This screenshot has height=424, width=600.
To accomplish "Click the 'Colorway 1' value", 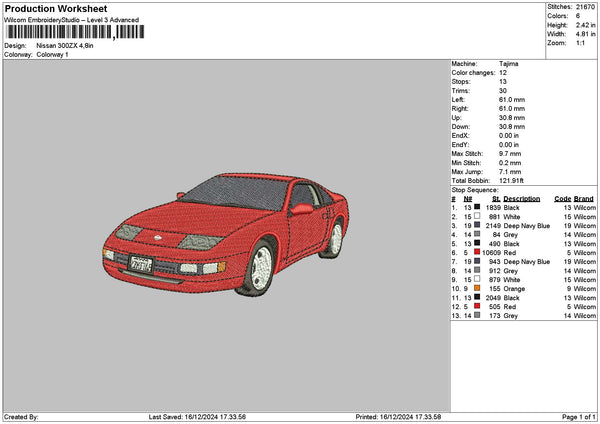I will pyautogui.click(x=52, y=55).
